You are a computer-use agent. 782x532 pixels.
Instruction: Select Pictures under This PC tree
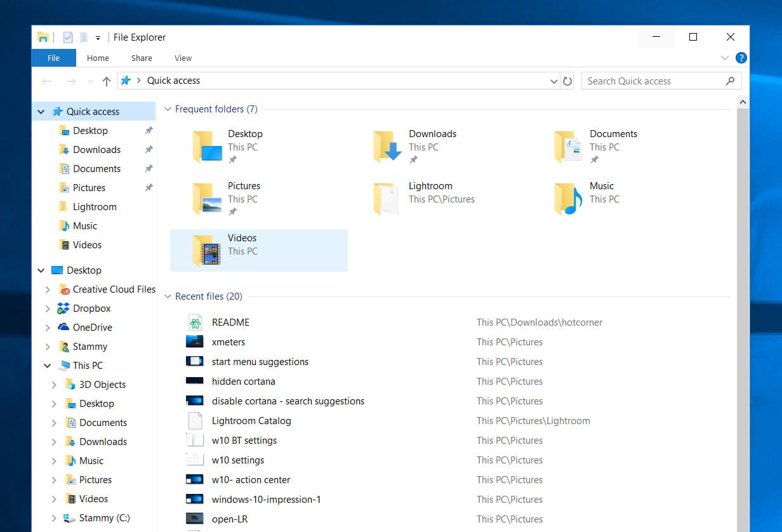click(94, 480)
